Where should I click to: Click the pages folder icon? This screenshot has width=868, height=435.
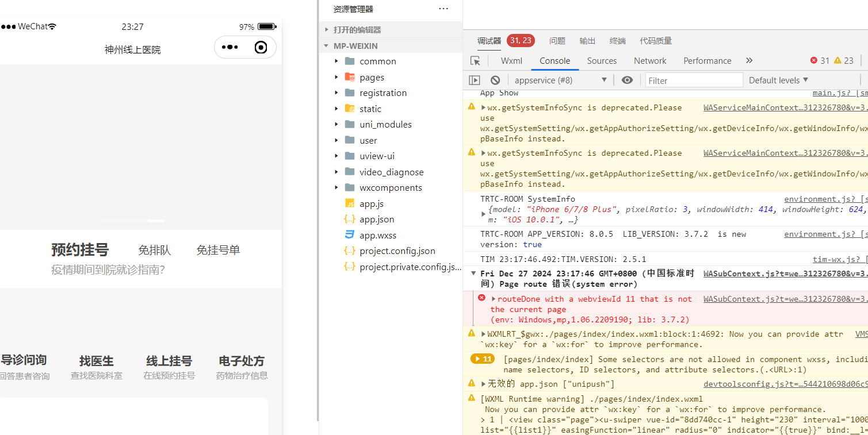[x=350, y=77]
